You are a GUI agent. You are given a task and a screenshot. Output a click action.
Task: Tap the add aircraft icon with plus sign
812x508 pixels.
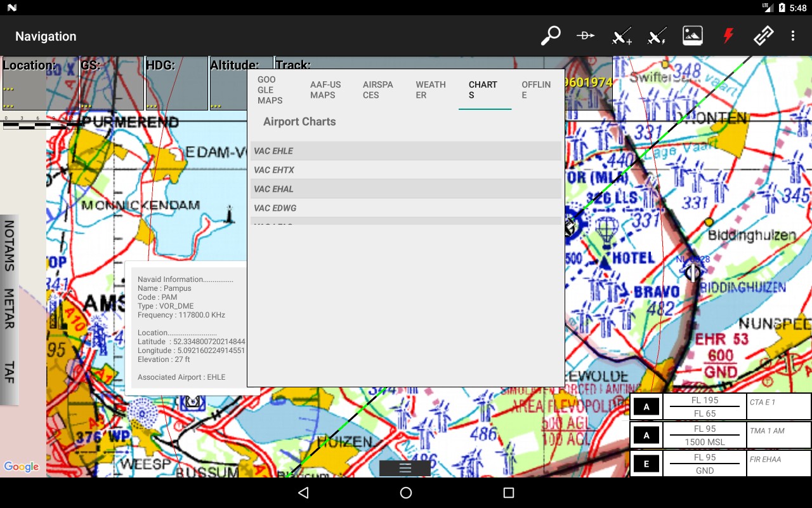pyautogui.click(x=621, y=36)
